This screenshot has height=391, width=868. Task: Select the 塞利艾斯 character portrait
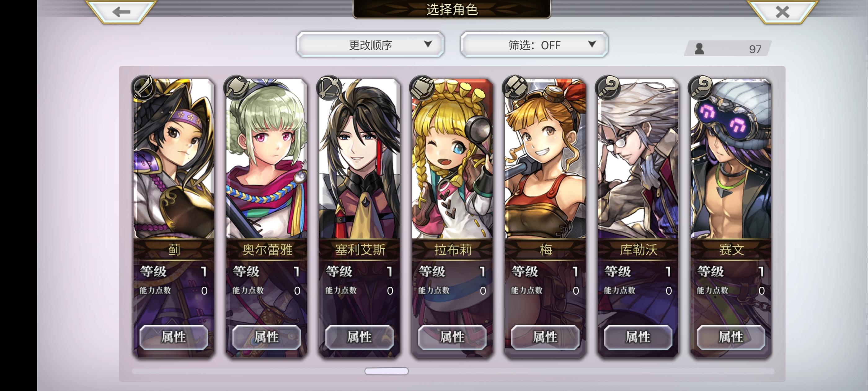click(x=360, y=159)
